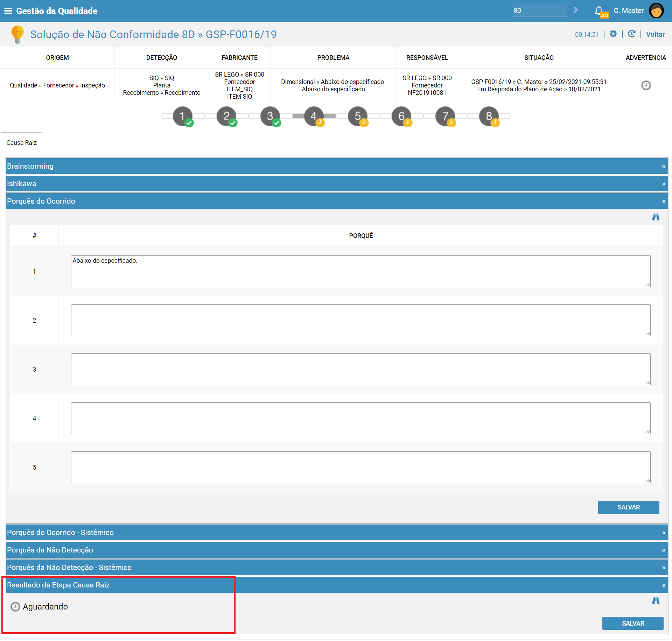The height and width of the screenshot is (641, 672).
Task: Click the arrow next to the 8D search field
Action: click(576, 10)
